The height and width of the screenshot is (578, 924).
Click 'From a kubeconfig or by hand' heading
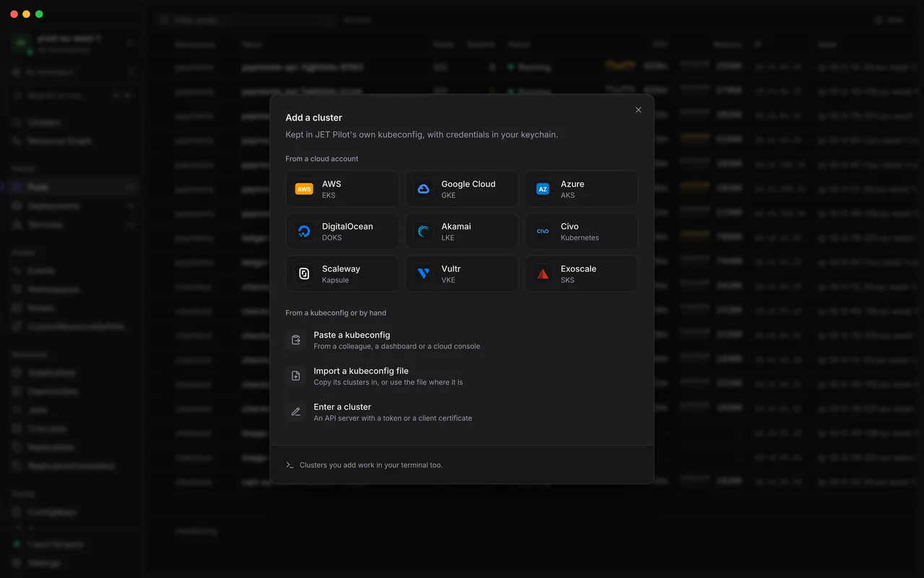coord(336,313)
